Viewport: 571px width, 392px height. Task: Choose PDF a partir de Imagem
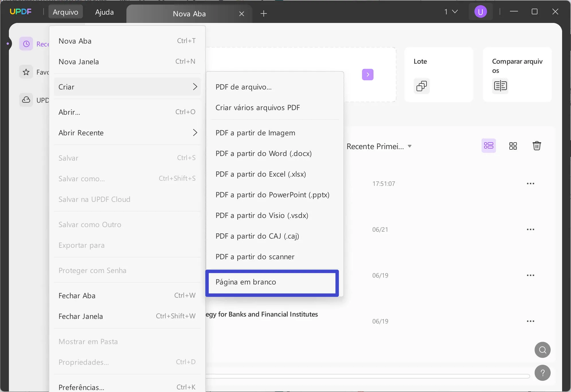pyautogui.click(x=275, y=133)
